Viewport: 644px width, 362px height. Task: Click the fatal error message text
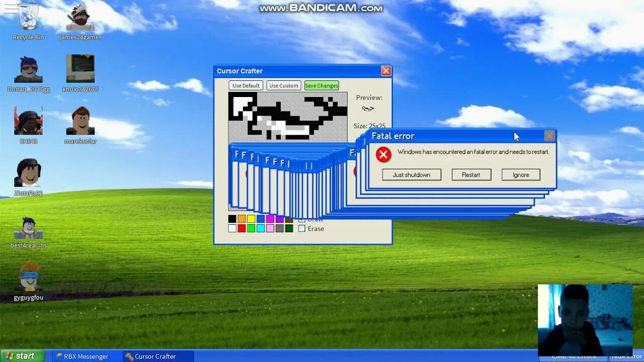[x=473, y=152]
